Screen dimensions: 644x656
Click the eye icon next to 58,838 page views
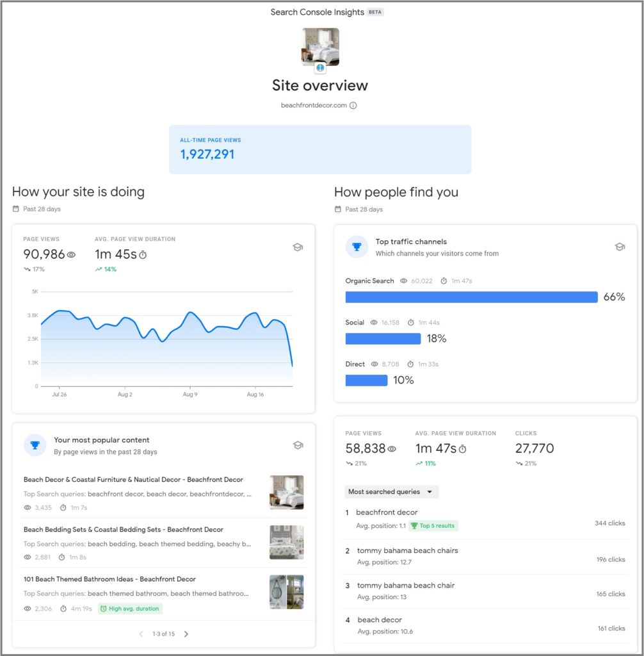click(x=392, y=449)
